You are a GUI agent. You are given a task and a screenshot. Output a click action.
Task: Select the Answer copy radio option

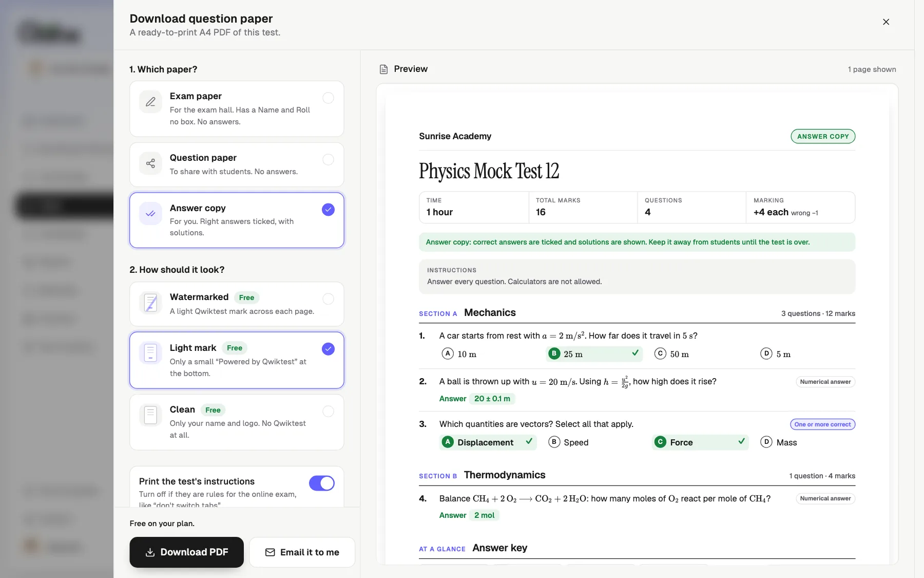(x=328, y=210)
